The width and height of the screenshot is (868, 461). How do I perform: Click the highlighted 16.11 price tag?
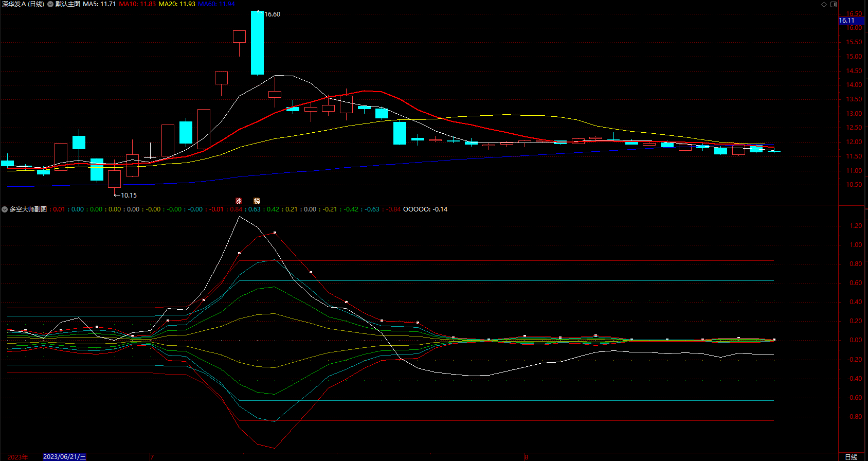pyautogui.click(x=847, y=21)
